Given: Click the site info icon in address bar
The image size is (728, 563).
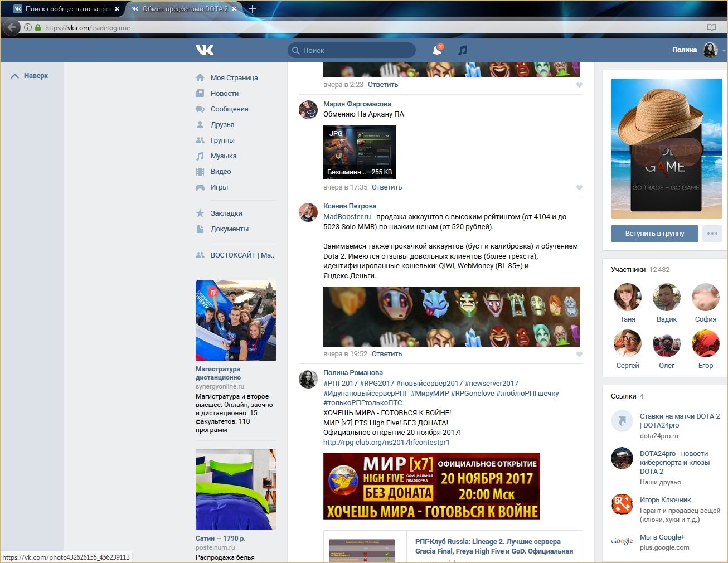Looking at the screenshot, I should (x=27, y=27).
